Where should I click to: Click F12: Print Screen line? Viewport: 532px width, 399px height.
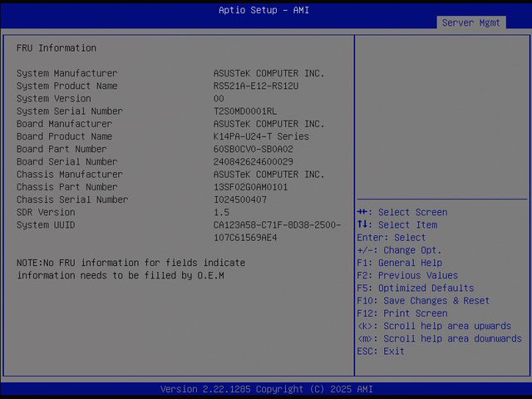point(402,313)
